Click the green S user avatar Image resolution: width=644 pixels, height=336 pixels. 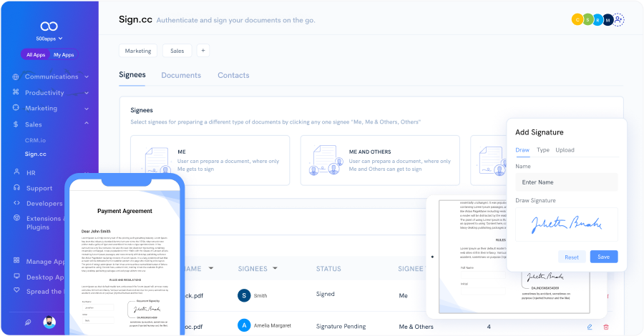(587, 20)
